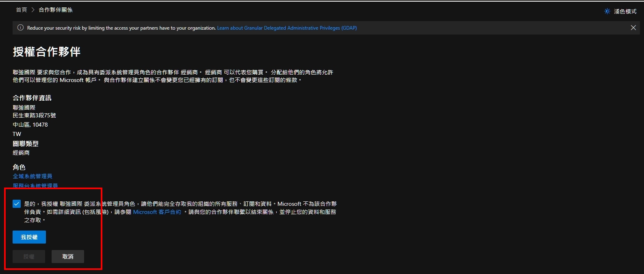644x274 pixels.
Task: Select 合作夥伴關係 breadcrumb item
Action: pos(56,10)
